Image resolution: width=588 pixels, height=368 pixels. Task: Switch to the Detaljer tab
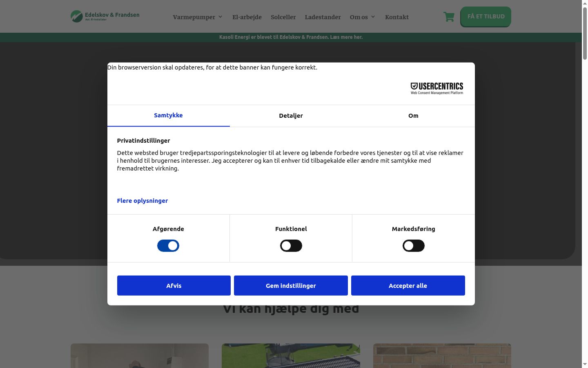point(291,116)
